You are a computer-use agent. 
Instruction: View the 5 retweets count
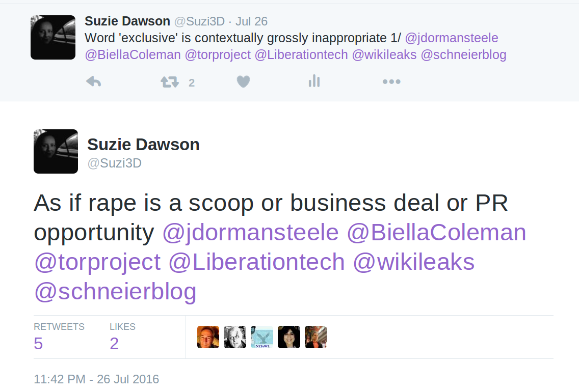pos(38,344)
